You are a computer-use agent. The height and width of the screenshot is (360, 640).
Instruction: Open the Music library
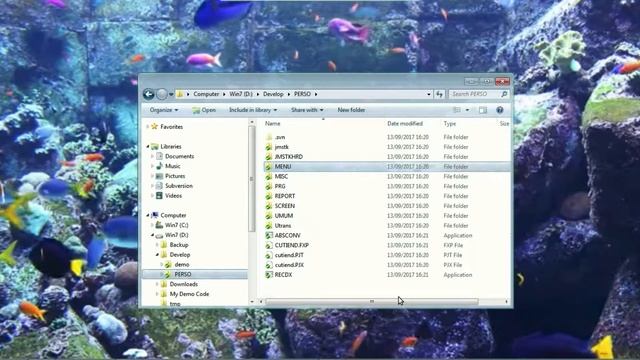(172, 166)
